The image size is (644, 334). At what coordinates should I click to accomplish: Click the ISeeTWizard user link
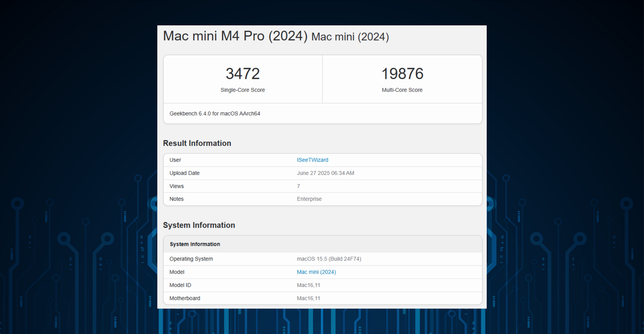(312, 160)
